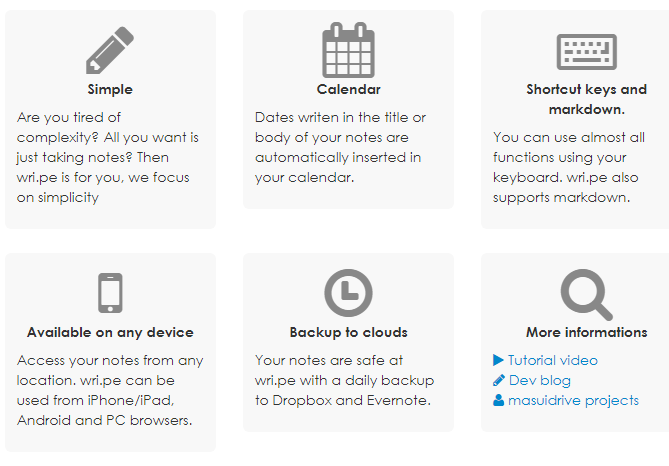The image size is (669, 466).
Task: Click the Available on any device heading
Action: pos(110,332)
